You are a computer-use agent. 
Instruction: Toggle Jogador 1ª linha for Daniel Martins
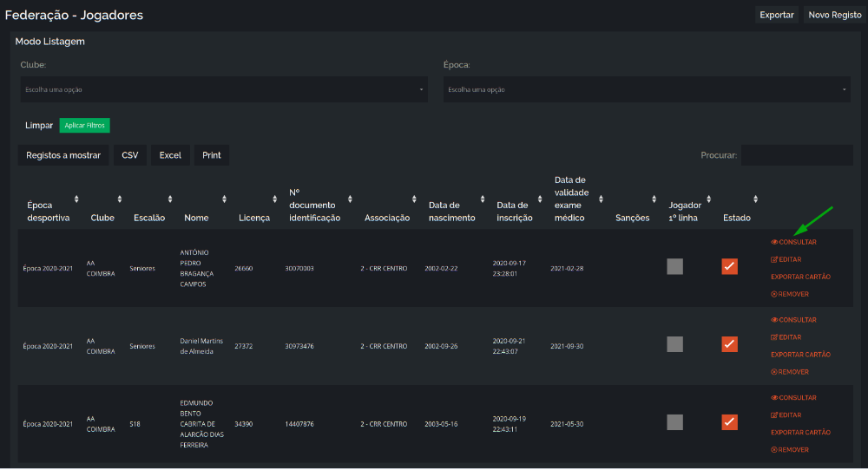674,344
